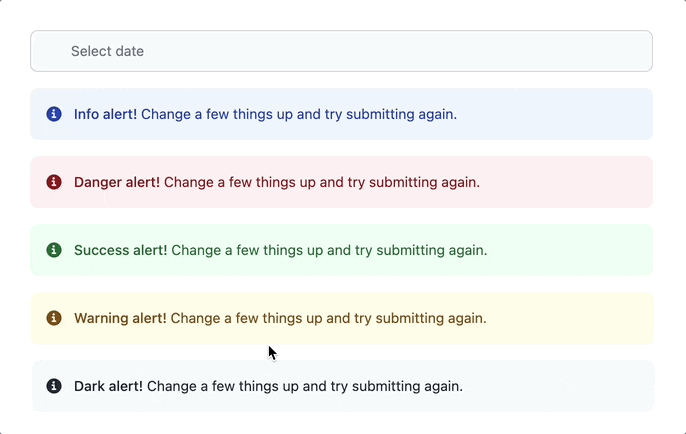Click the black icon in Dark alert
Screen dimensions: 686x434
(54, 386)
